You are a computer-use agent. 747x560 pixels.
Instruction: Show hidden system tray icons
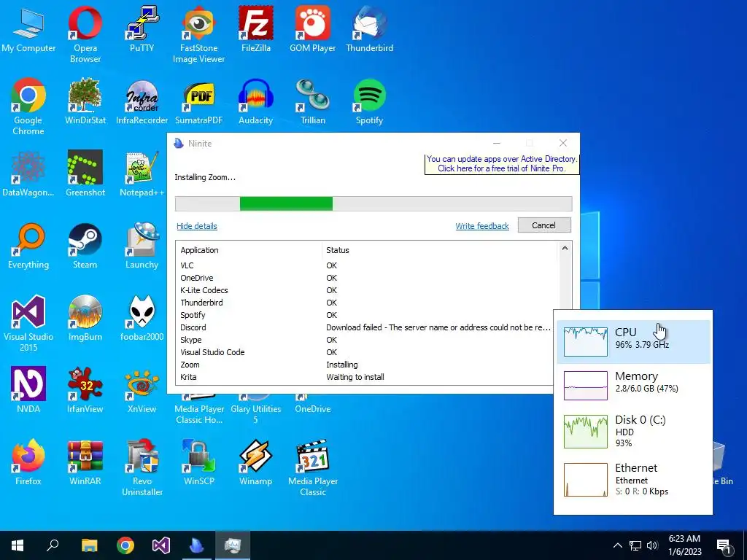617,545
